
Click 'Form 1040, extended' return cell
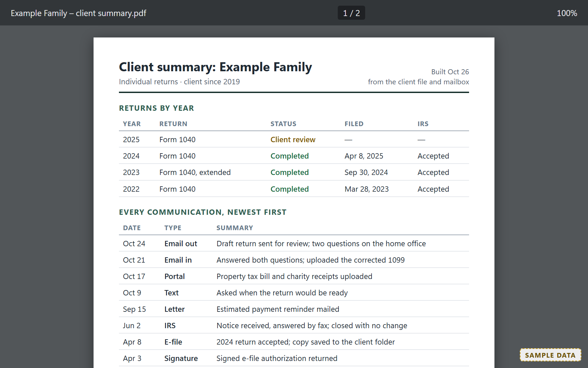[195, 172]
